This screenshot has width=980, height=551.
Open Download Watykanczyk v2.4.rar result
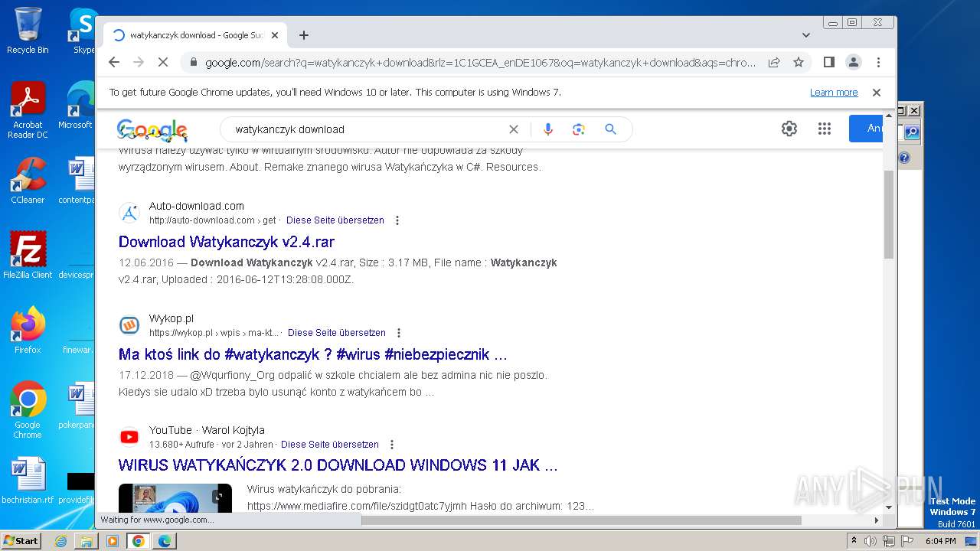227,242
